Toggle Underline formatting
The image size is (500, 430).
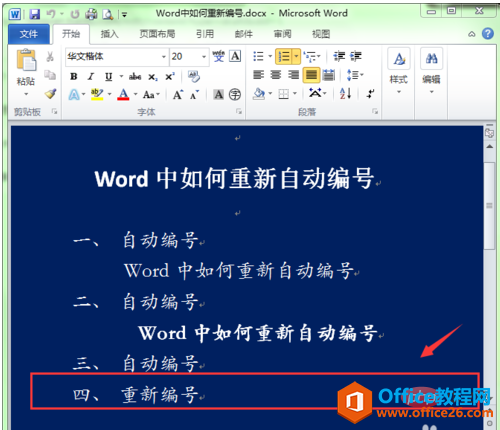point(108,77)
